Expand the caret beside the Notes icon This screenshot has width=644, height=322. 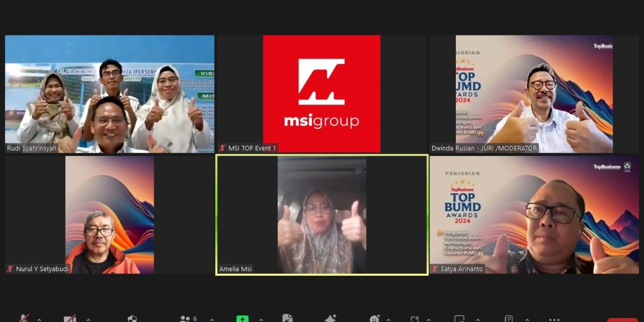pos(527,320)
